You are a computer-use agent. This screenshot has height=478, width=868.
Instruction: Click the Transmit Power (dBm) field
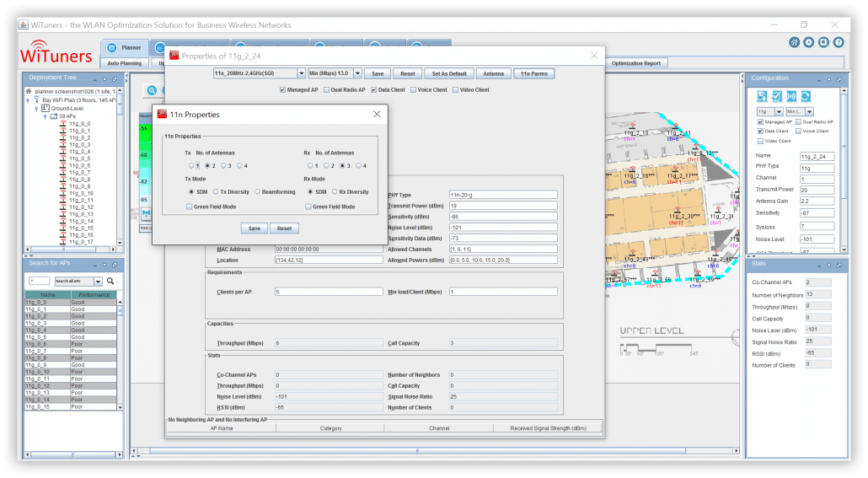503,206
